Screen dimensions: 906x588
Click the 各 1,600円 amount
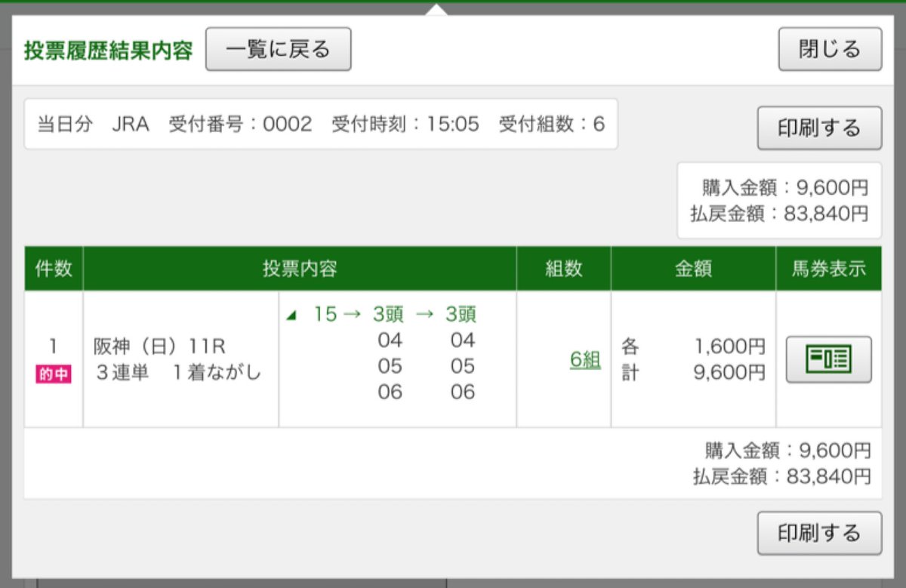pos(693,346)
